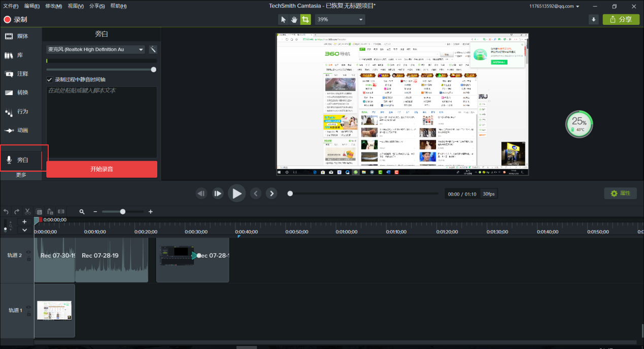Select the 旁白 voice narration tab
Viewport: 644px width, 349px height.
point(21,160)
